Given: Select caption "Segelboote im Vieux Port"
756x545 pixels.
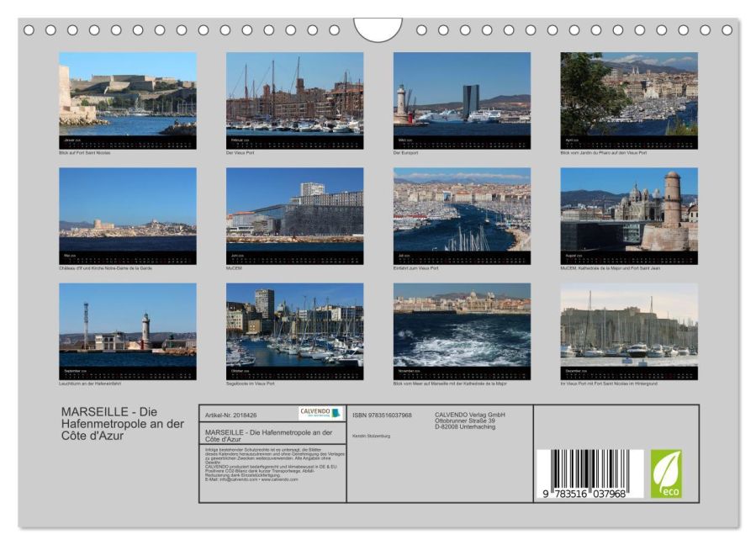Looking at the screenshot, I should click(251, 384).
